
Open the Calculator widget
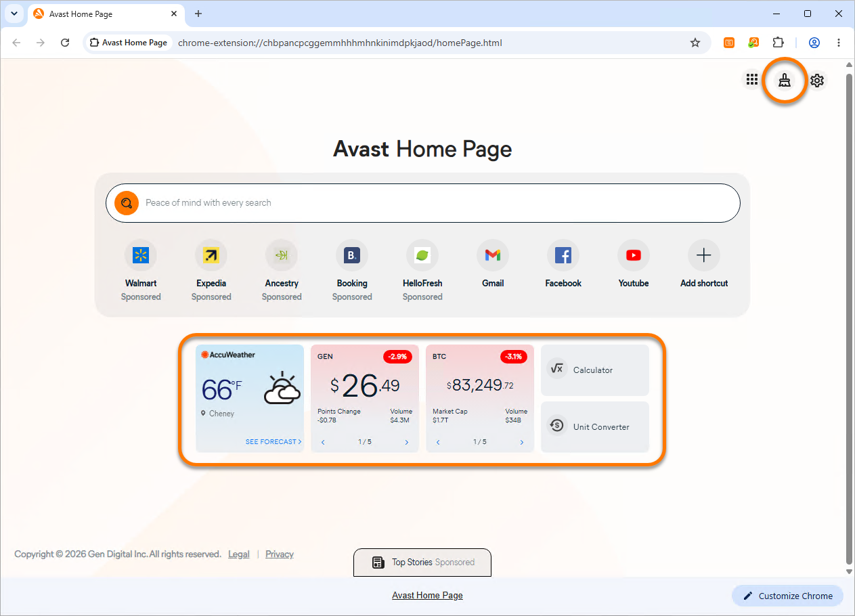point(595,370)
